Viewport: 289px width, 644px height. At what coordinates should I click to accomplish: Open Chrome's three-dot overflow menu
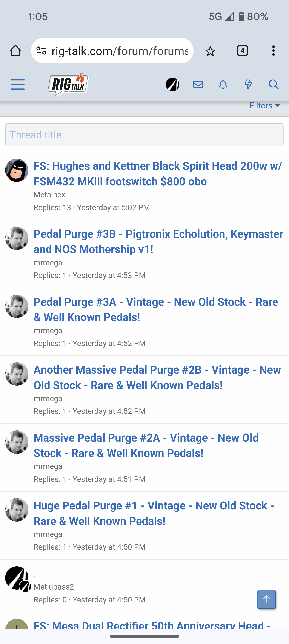[x=274, y=51]
